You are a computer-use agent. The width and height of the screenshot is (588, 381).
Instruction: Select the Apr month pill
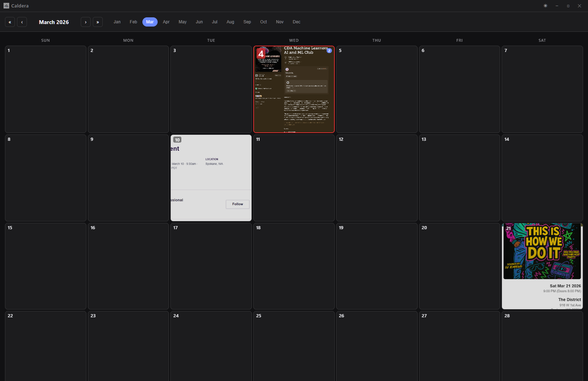pos(166,22)
